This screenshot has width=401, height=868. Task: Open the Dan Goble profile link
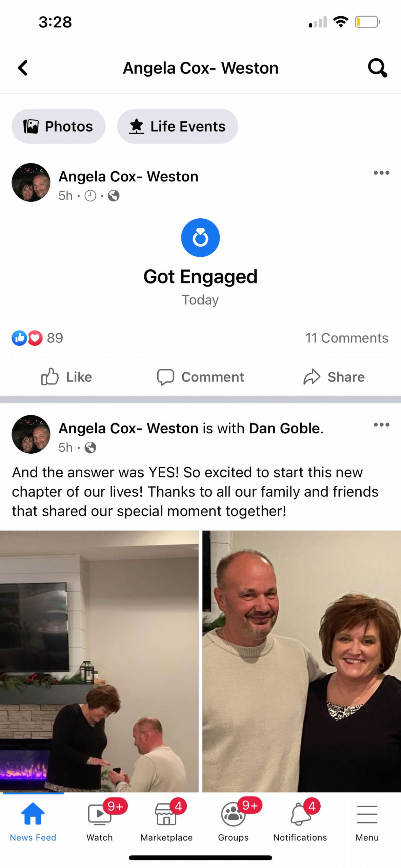285,428
